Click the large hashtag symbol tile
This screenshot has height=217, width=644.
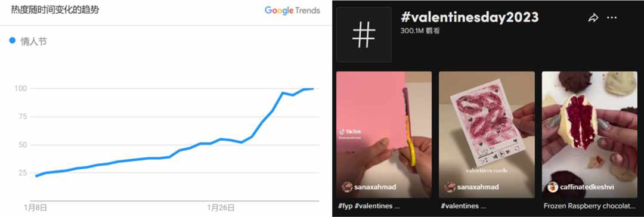(x=364, y=35)
